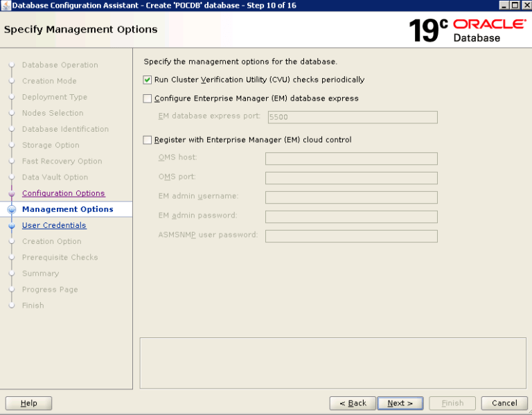Go back with the Back button
Image resolution: width=532 pixels, height=415 pixels.
pyautogui.click(x=353, y=403)
